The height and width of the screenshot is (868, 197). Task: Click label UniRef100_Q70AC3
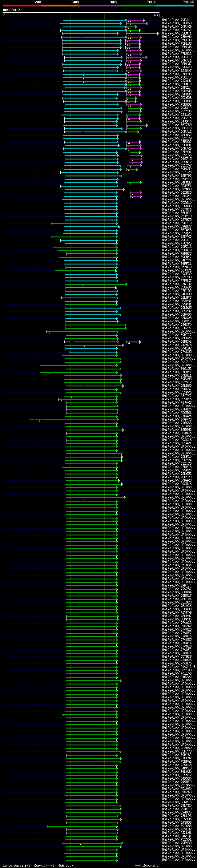point(177,623)
